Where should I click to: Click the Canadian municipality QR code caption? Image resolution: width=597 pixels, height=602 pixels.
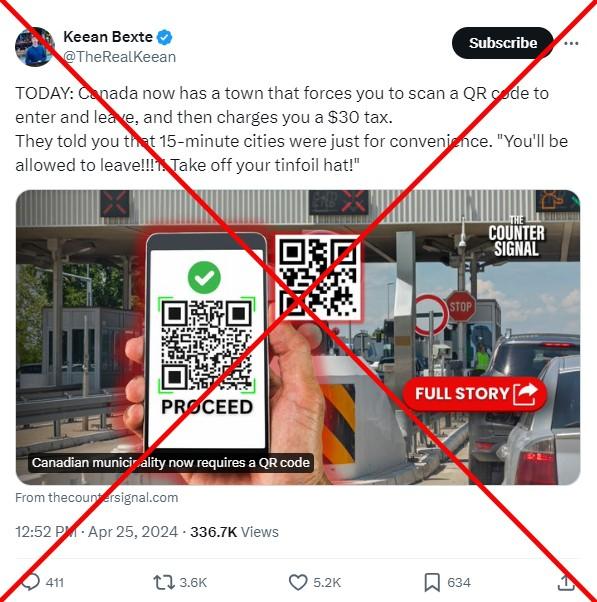(171, 463)
